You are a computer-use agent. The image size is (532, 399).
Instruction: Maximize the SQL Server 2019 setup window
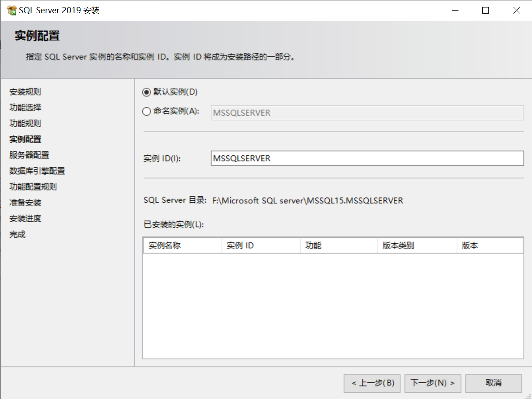coord(485,11)
